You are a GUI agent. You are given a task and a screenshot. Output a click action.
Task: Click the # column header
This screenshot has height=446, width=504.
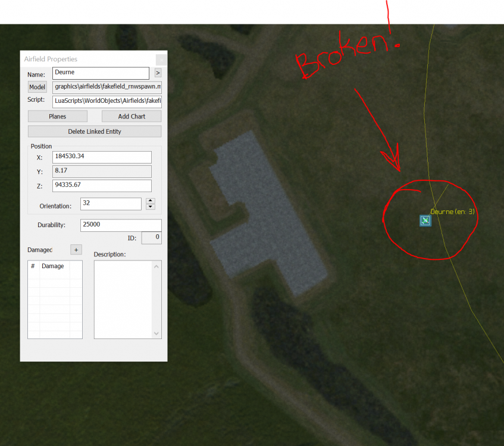click(33, 266)
